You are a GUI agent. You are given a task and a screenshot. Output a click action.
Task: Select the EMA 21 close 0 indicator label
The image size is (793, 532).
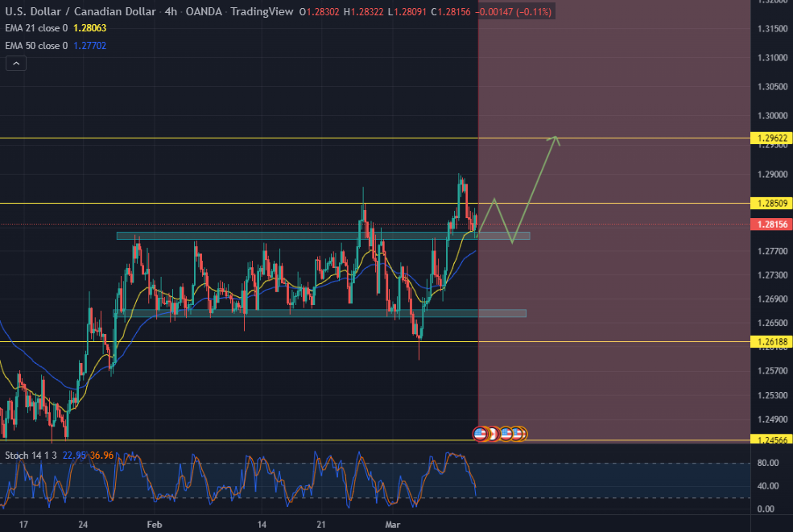(x=36, y=28)
